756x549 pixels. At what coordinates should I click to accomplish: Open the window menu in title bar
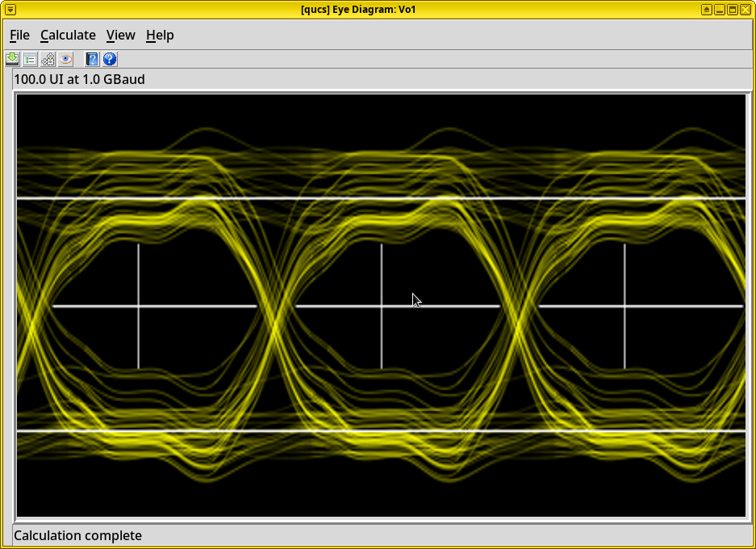coord(10,9)
